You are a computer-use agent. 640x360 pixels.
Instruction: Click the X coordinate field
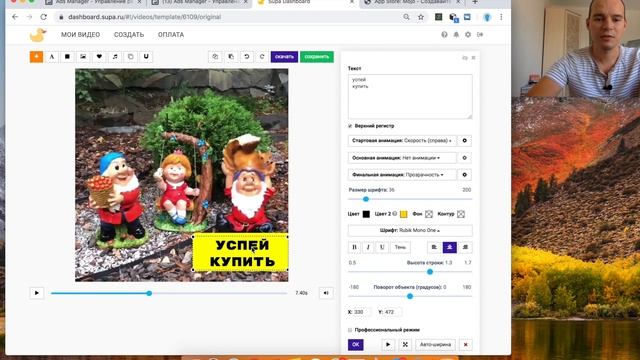click(x=361, y=312)
